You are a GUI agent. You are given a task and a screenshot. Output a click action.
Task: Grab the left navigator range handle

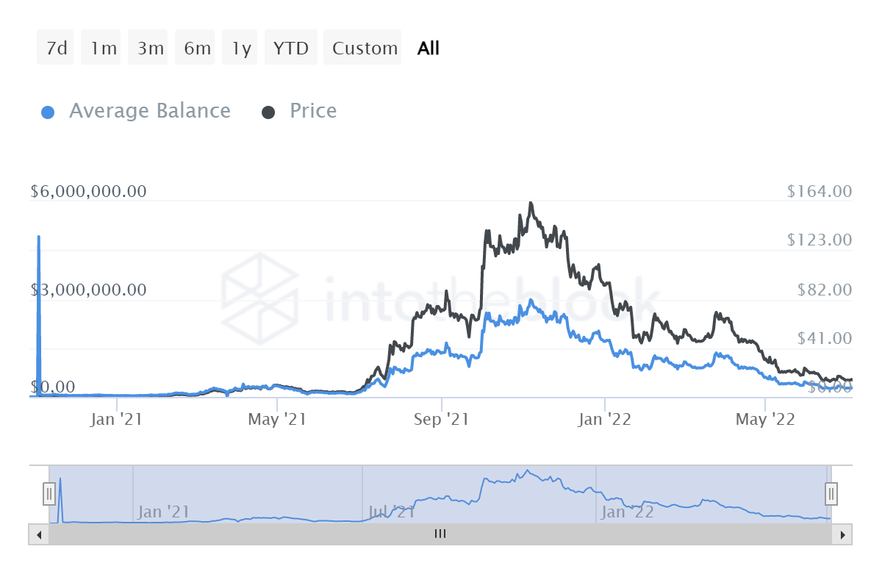[49, 492]
